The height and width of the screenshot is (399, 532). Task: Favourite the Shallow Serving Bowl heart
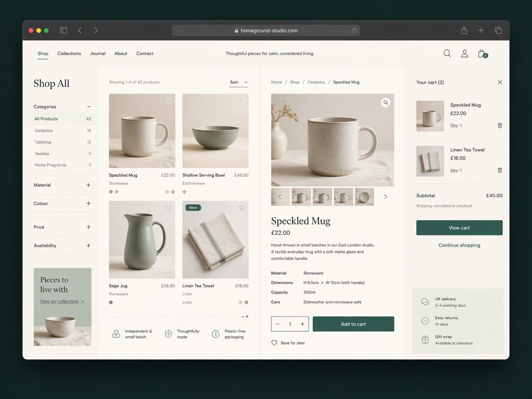tap(242, 101)
